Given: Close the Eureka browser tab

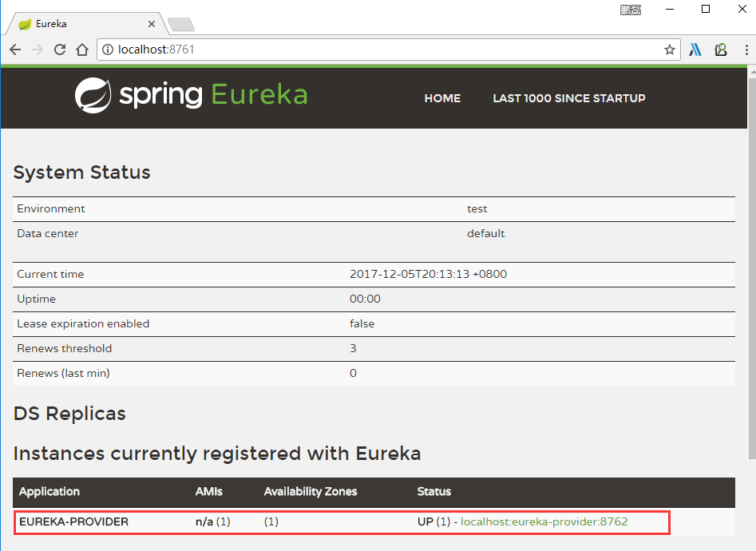Looking at the screenshot, I should coord(152,24).
